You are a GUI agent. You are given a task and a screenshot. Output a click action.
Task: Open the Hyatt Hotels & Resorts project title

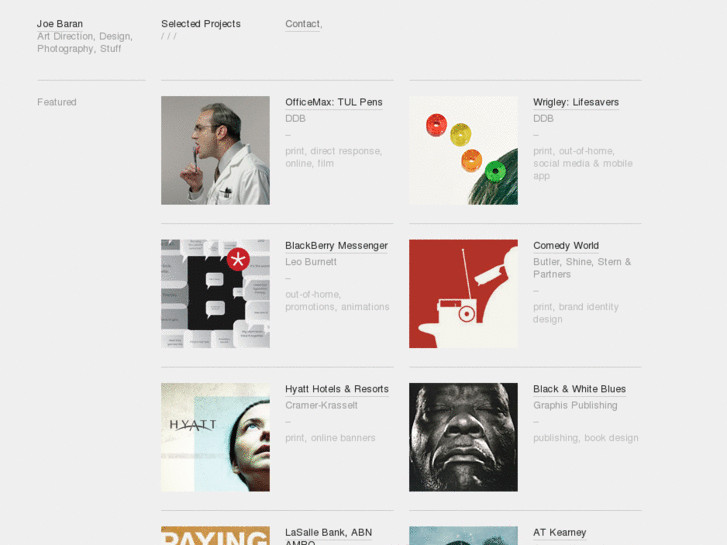point(337,389)
